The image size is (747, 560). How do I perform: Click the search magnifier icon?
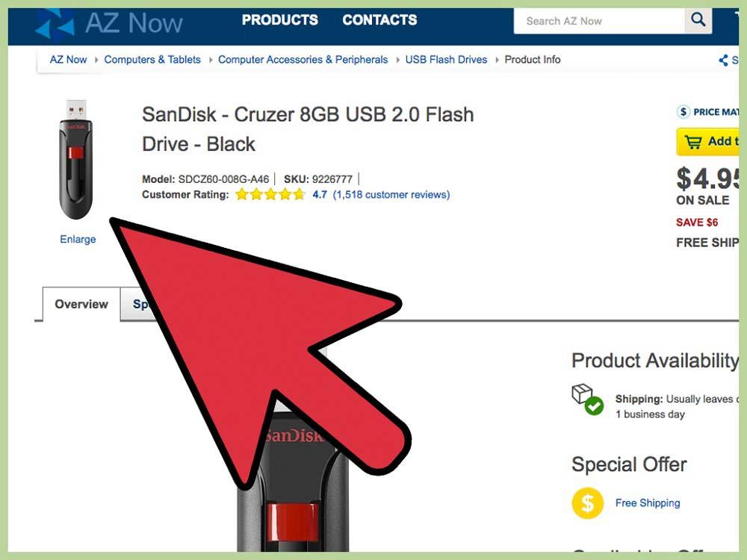click(x=698, y=20)
